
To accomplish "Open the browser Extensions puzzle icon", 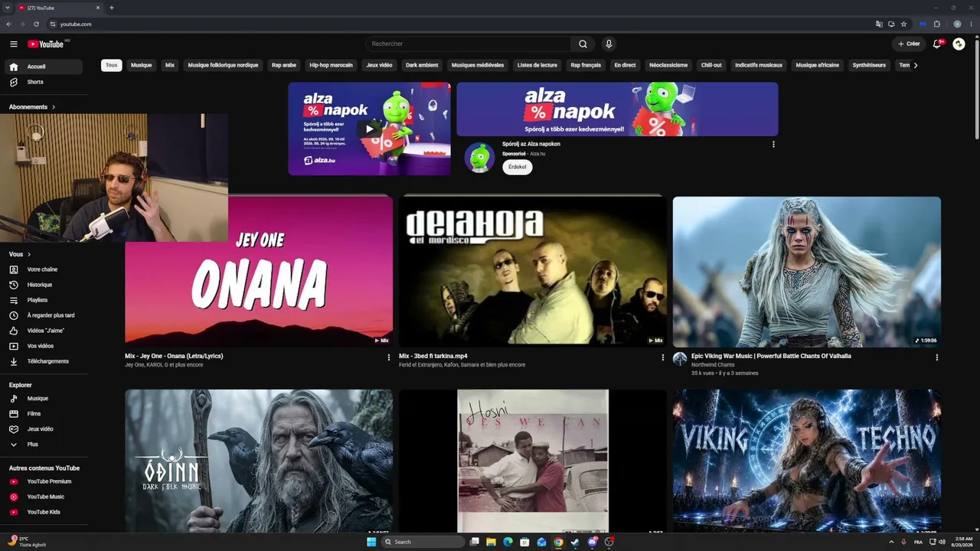I will 936,24.
